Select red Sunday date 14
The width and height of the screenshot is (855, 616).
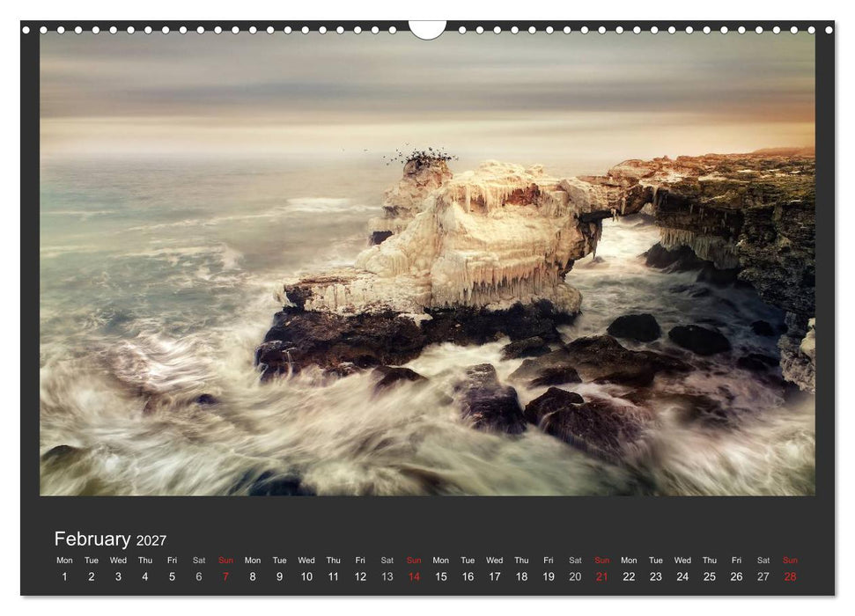tap(414, 576)
